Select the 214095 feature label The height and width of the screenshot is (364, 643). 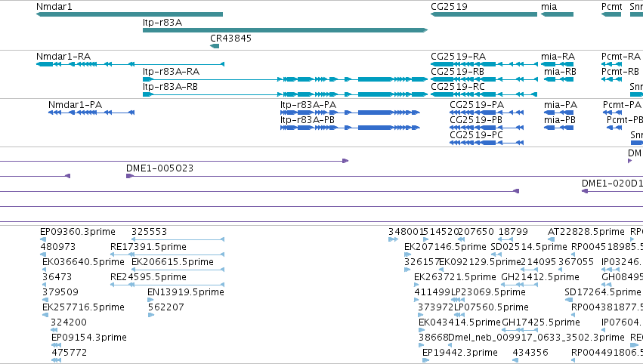coord(538,262)
